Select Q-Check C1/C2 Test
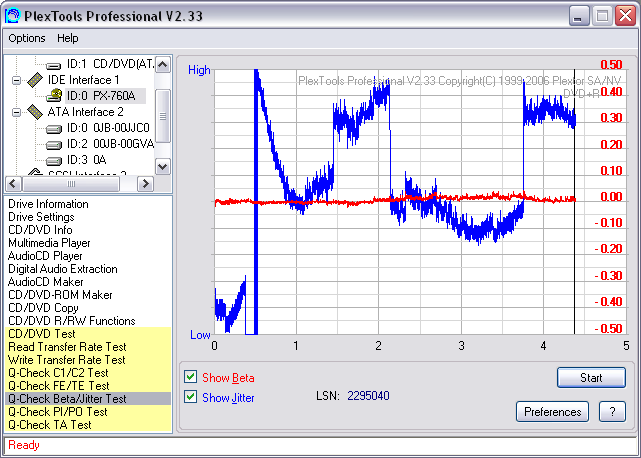 tap(88, 373)
